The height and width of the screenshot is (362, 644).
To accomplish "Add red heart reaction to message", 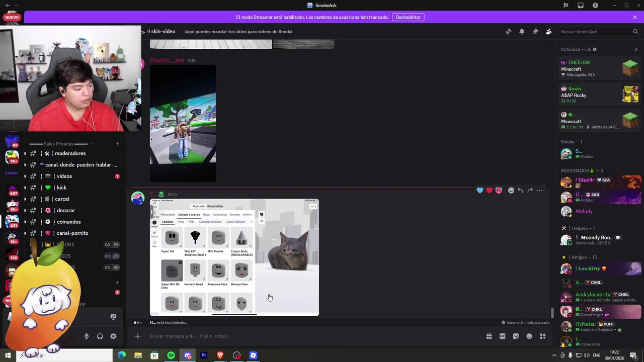I will coord(489,190).
